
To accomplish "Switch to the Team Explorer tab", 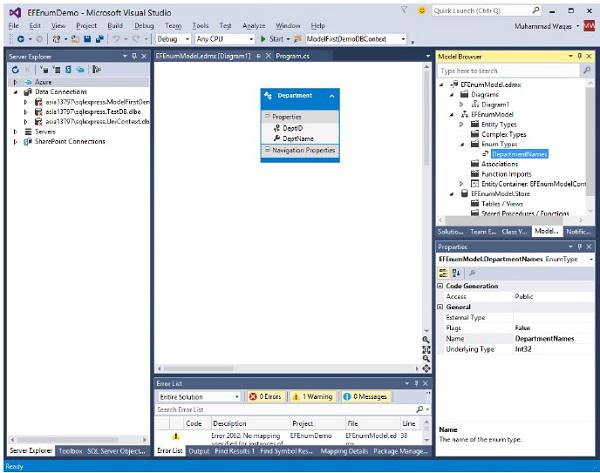I will point(483,232).
